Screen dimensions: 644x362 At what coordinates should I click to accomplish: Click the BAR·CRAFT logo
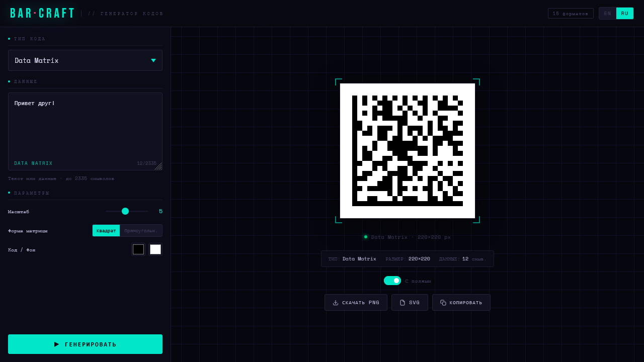coord(43,14)
